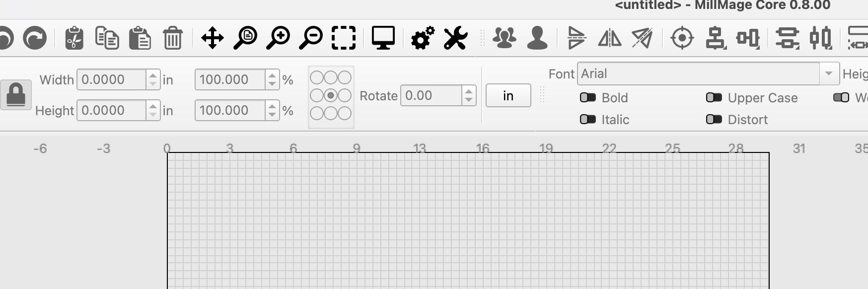This screenshot has height=289, width=868.
Task: Click the Cut scissors clipboard icon
Action: [x=74, y=38]
